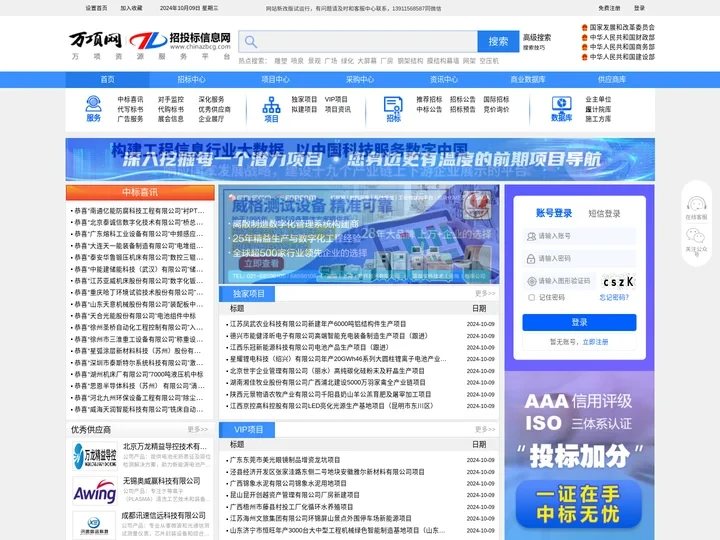Open 对手监控 service link

coord(171,99)
